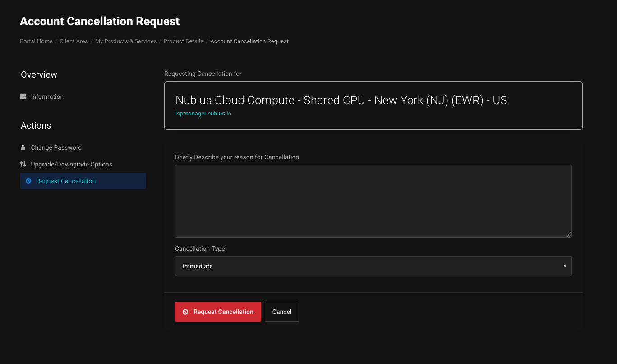The image size is (617, 364).
Task: Click the Information layout icon in sidebar
Action: (x=23, y=97)
